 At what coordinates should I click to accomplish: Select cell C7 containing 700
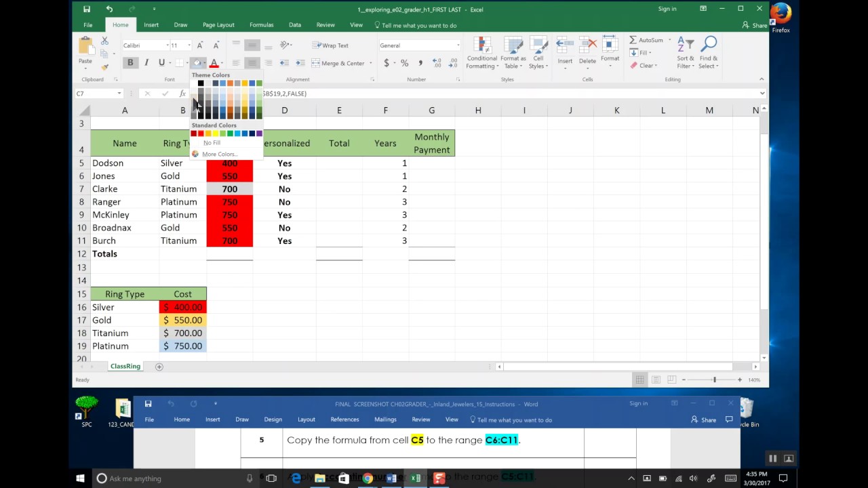[x=229, y=189]
